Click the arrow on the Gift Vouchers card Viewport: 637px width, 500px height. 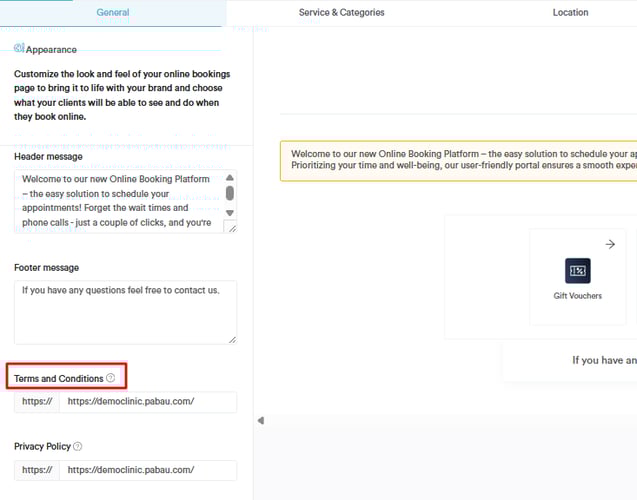click(x=610, y=244)
